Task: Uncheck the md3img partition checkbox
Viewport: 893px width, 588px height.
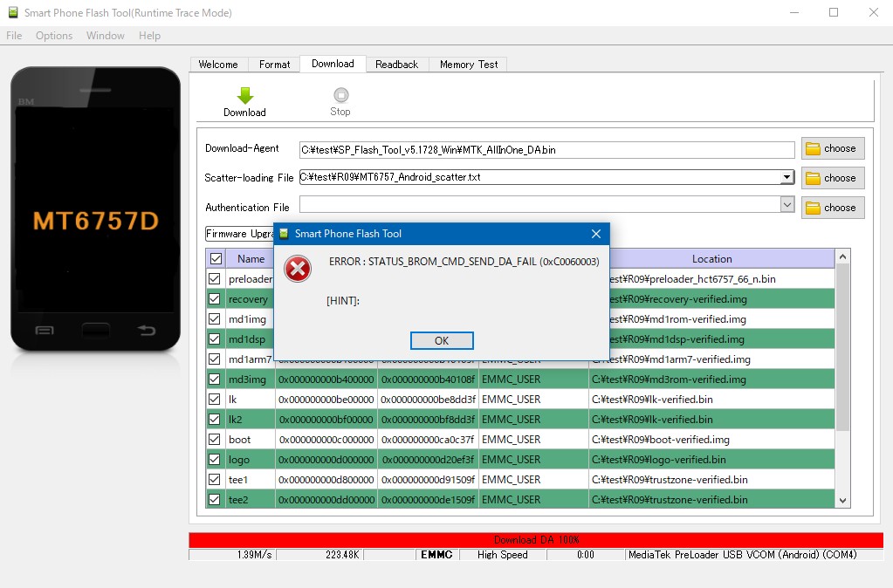Action: (214, 379)
